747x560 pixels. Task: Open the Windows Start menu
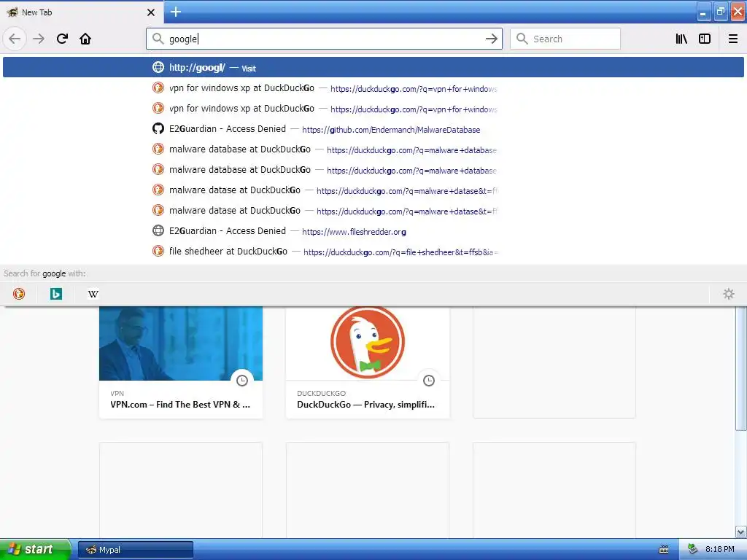click(x=35, y=549)
